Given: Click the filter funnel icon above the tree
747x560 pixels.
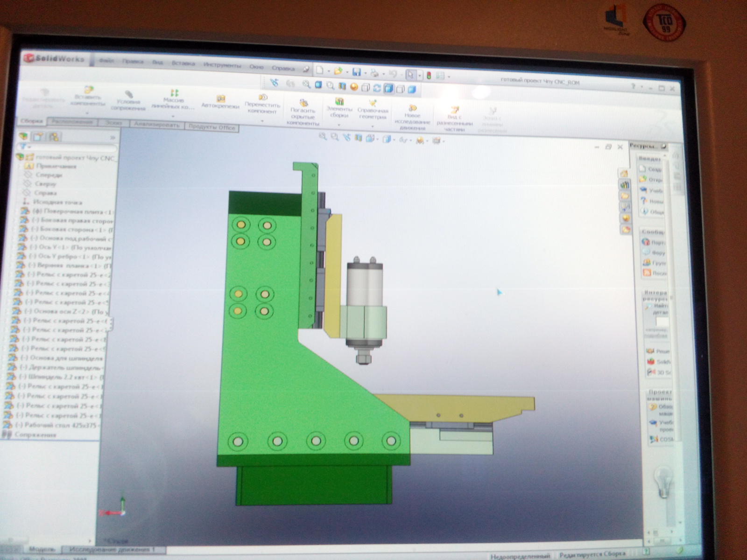Looking at the screenshot, I should click(22, 147).
